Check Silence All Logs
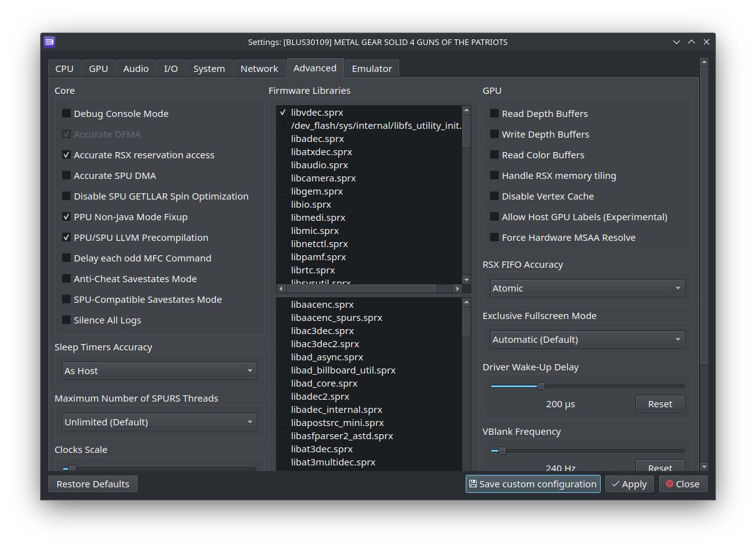 pyautogui.click(x=66, y=320)
